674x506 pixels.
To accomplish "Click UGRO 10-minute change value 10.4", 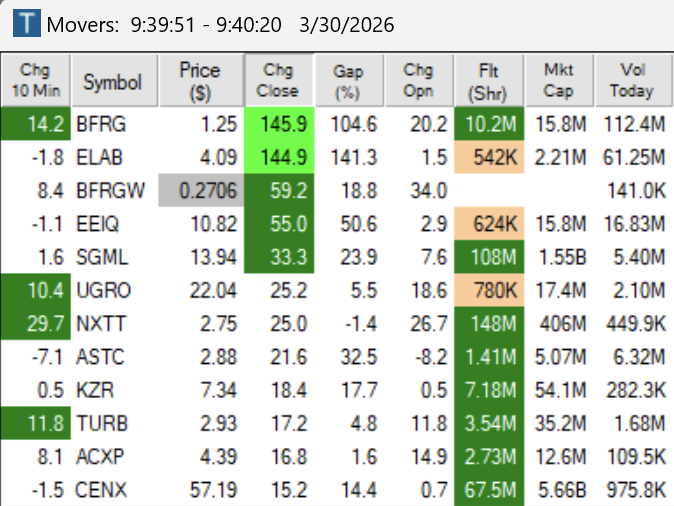I will (x=36, y=290).
